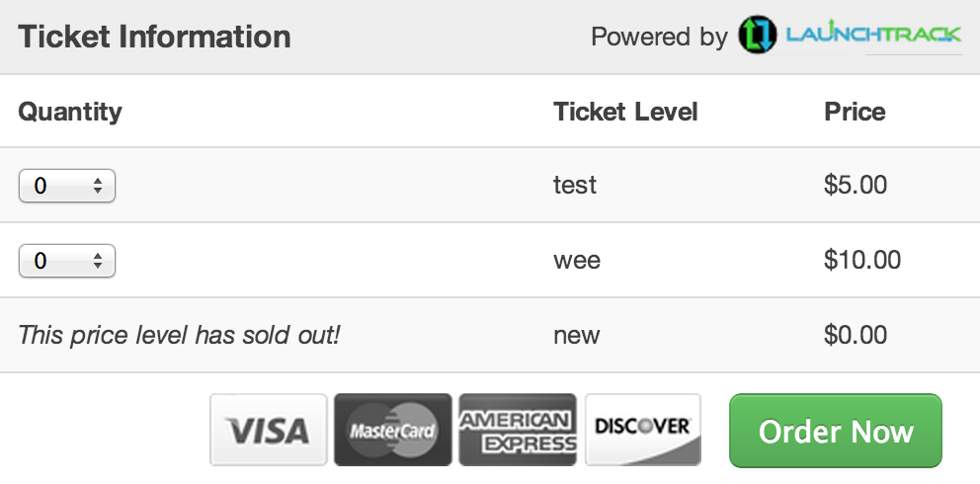This screenshot has height=484, width=980.
Task: Click the $10.00 price cell
Action: point(862,260)
